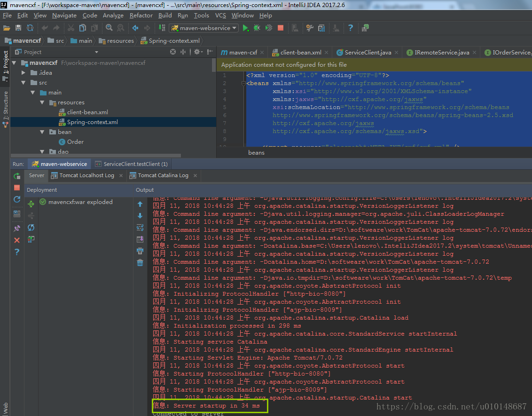Click red Stop square in Run panel

point(17,188)
